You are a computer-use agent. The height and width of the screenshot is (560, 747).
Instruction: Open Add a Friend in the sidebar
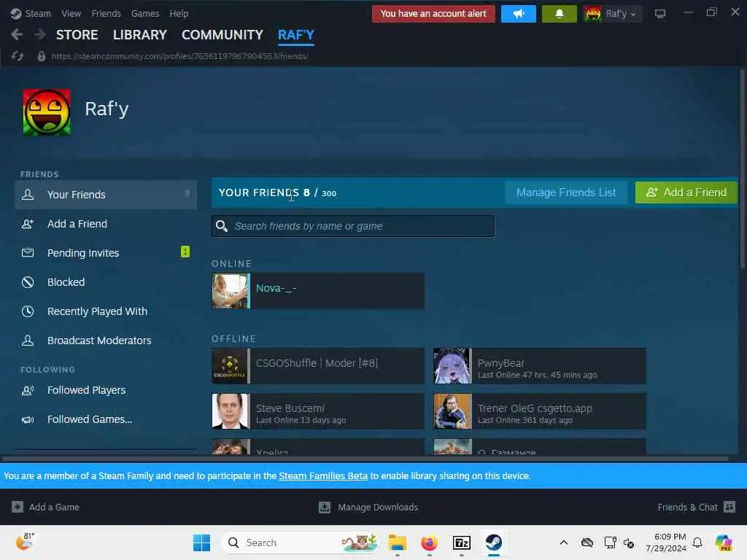(106, 224)
